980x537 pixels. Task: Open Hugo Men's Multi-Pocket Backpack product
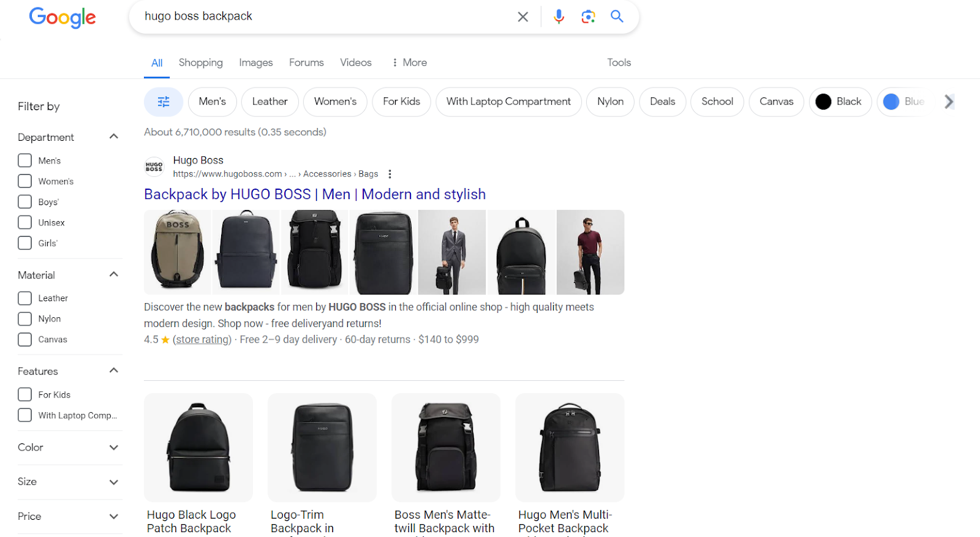click(570, 465)
